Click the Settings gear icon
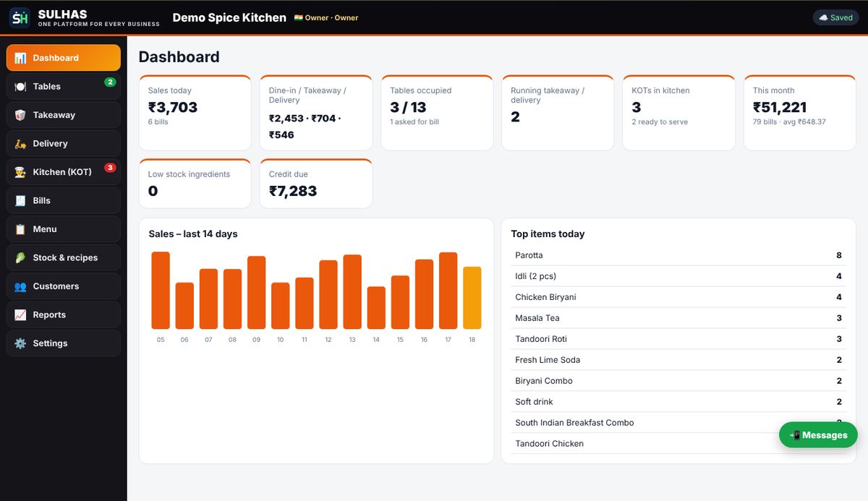The image size is (868, 501). click(x=20, y=343)
